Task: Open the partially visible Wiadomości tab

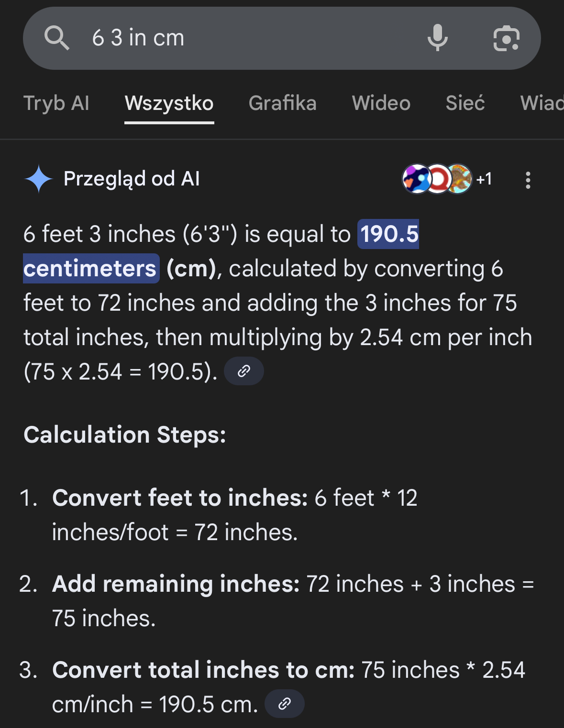Action: [542, 103]
